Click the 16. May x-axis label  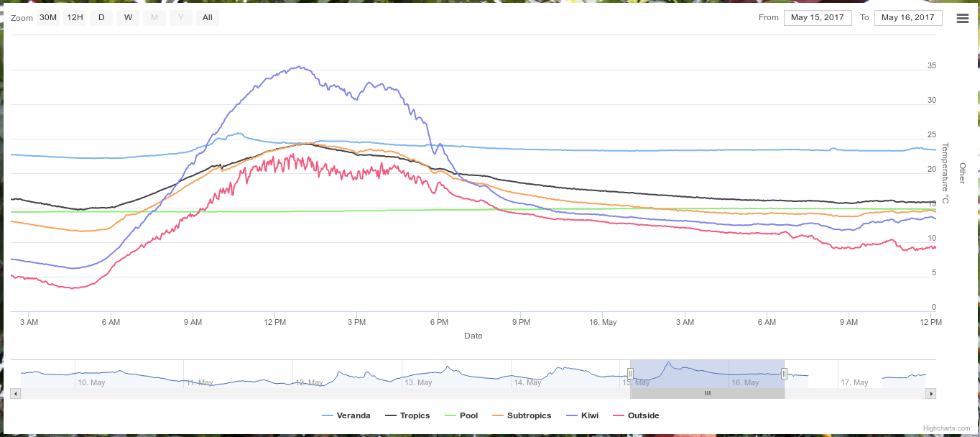click(x=603, y=322)
